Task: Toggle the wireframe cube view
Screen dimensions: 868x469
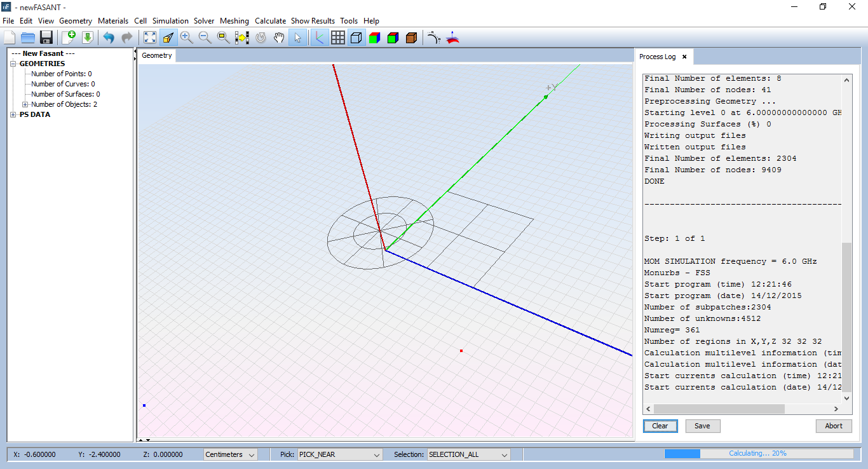Action: pos(356,37)
